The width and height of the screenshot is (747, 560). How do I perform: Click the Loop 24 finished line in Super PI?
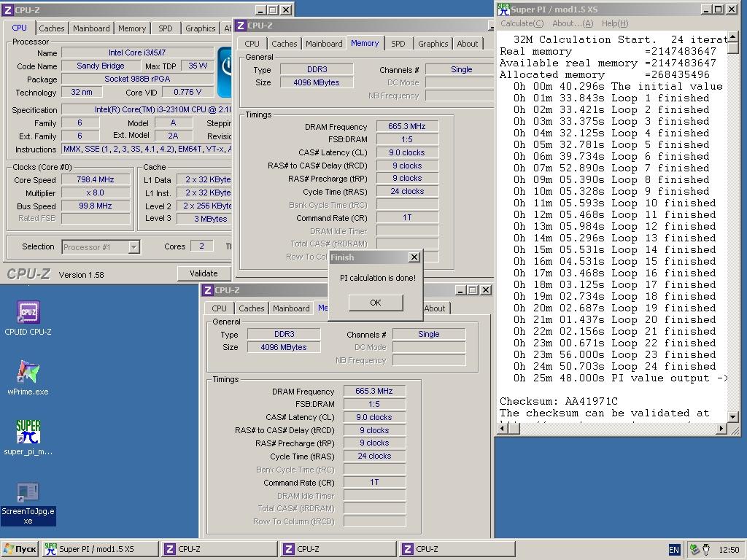(614, 367)
